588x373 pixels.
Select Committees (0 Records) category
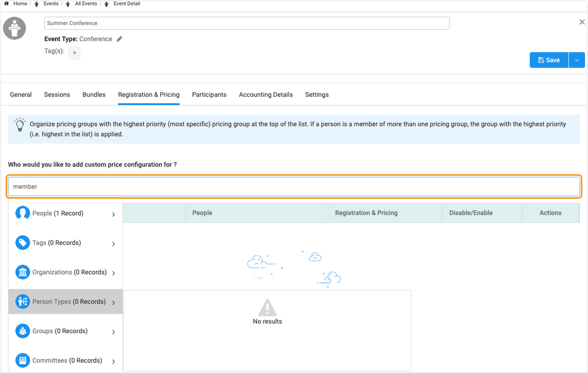67,360
